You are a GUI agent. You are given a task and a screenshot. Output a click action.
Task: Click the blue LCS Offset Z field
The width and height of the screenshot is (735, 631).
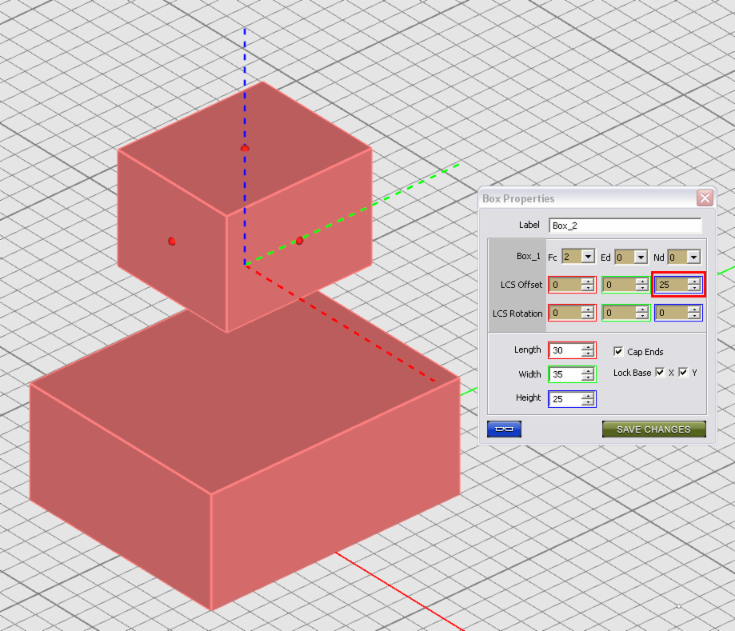[672, 285]
